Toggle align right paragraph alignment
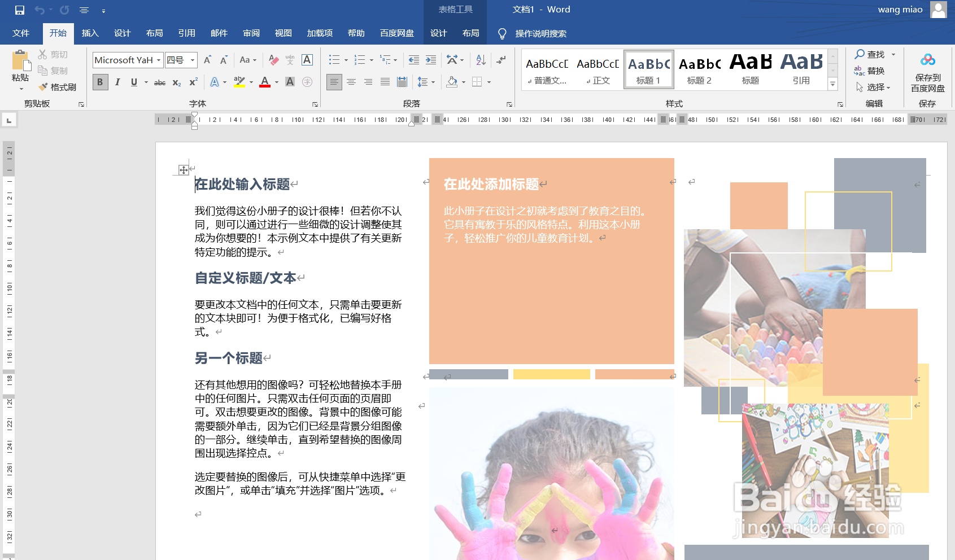955x560 pixels. click(x=368, y=82)
